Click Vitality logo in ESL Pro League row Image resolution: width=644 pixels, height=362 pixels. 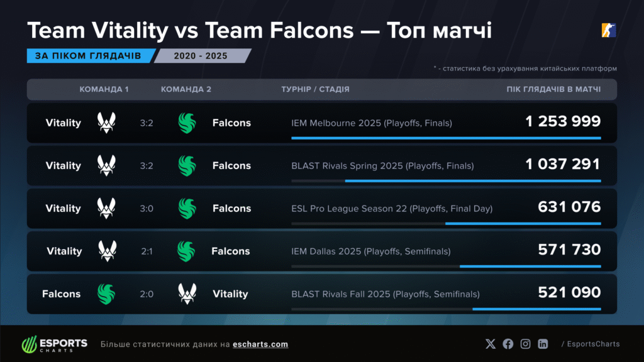(106, 209)
